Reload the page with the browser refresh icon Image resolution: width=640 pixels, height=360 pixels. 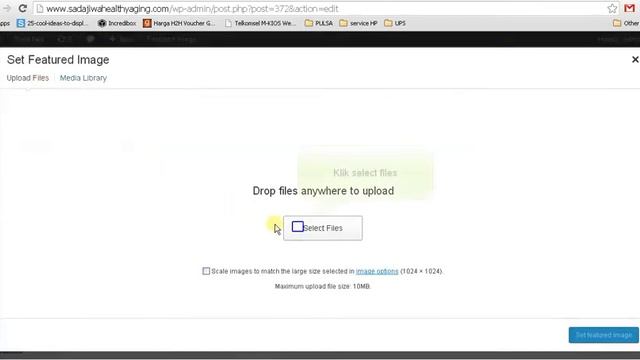coord(22,8)
